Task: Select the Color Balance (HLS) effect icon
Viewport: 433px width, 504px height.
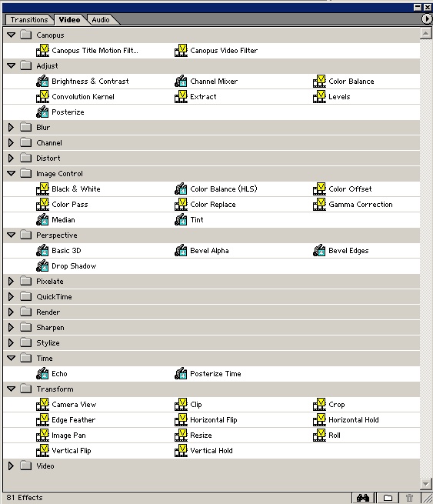Action: click(181, 189)
